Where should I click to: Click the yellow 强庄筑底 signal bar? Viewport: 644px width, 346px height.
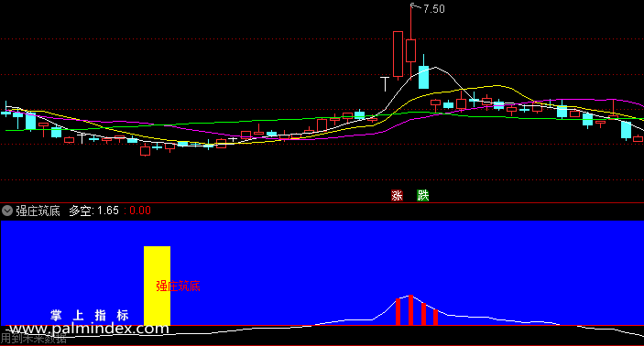coord(157,286)
